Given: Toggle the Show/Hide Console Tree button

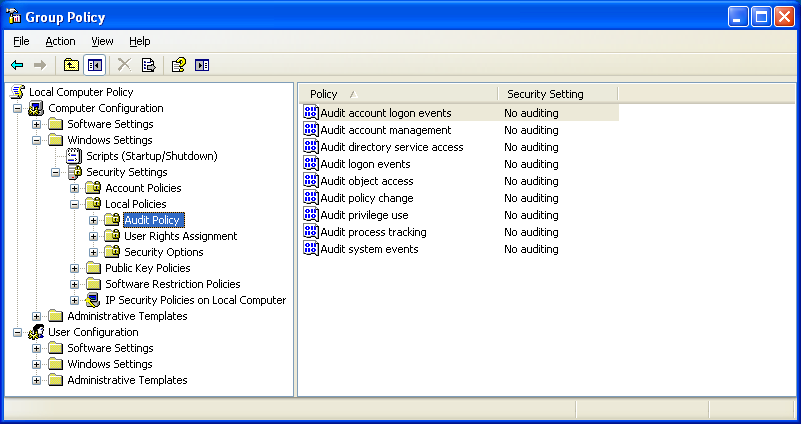Looking at the screenshot, I should click(95, 65).
